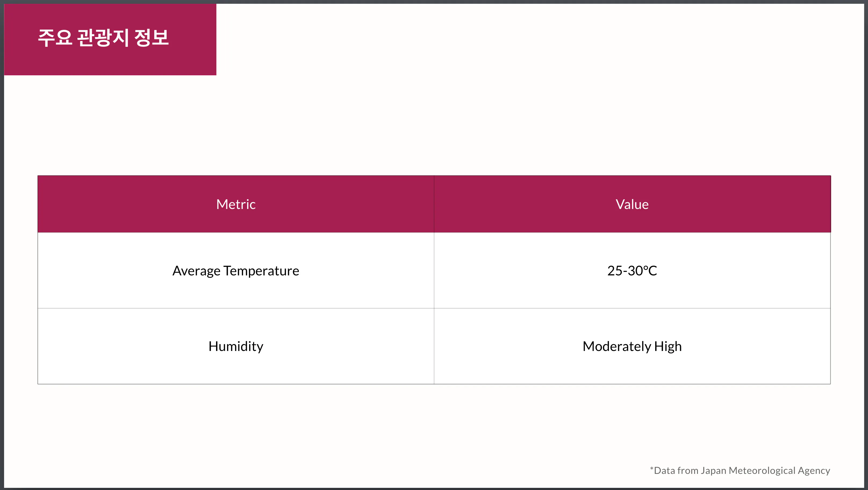Select the Humidity table cell

point(235,346)
